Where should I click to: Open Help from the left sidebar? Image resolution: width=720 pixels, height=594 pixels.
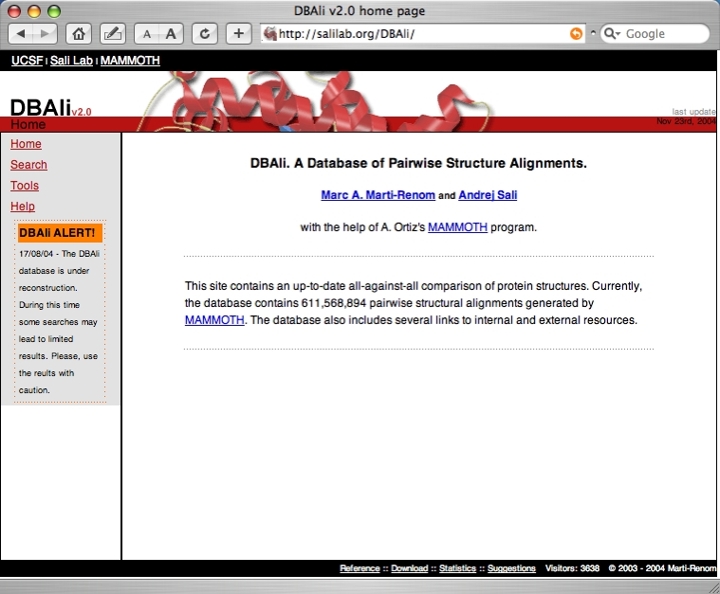(x=23, y=207)
